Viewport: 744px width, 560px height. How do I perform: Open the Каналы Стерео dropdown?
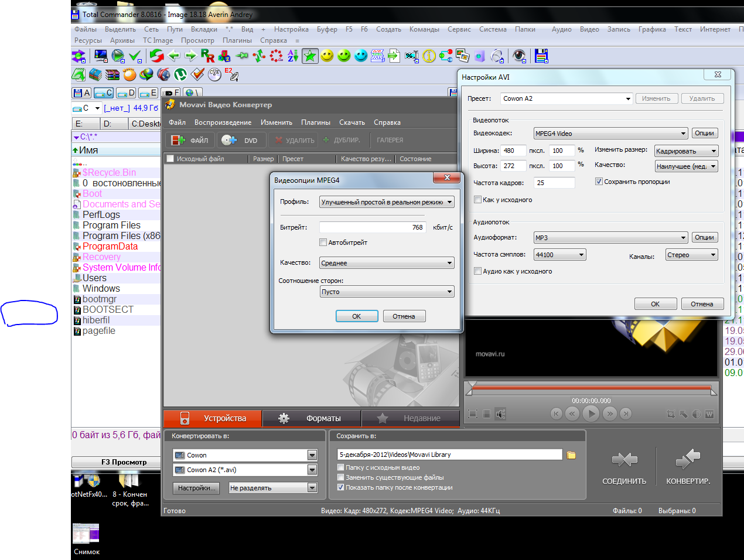click(x=692, y=255)
